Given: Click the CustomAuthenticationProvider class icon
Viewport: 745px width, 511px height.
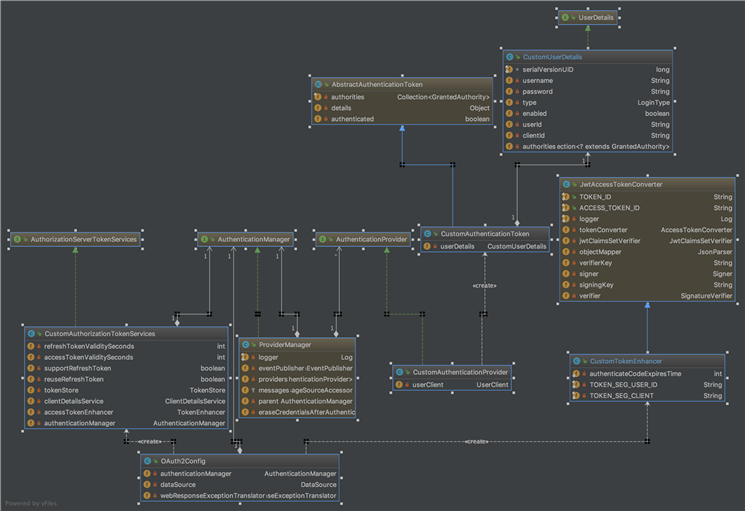Looking at the screenshot, I should 400,372.
